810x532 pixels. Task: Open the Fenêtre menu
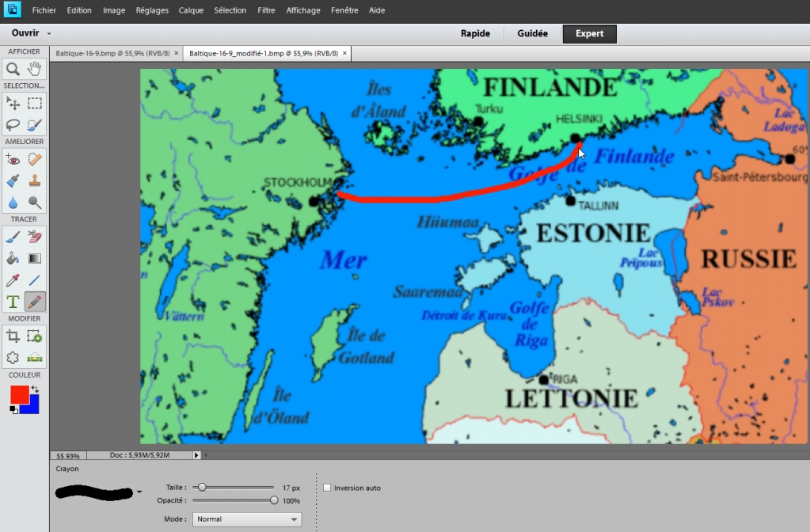pos(344,10)
